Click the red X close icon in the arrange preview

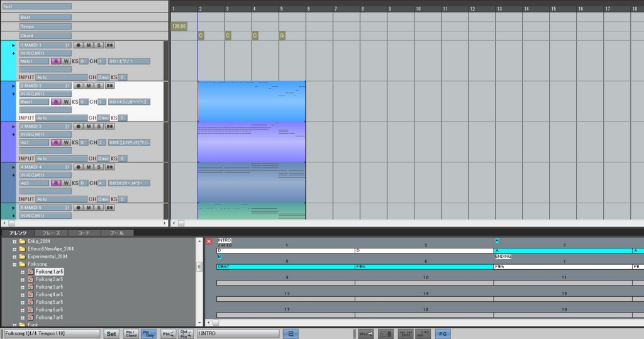[209, 242]
